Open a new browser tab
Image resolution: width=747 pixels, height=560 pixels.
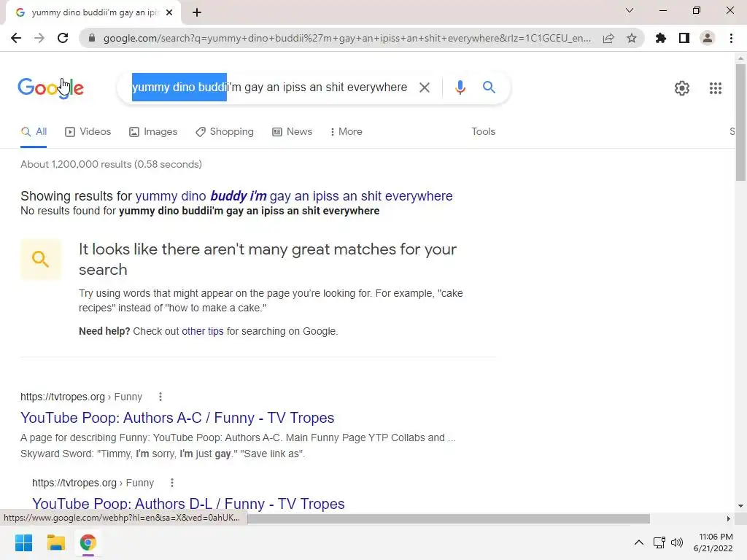[197, 12]
